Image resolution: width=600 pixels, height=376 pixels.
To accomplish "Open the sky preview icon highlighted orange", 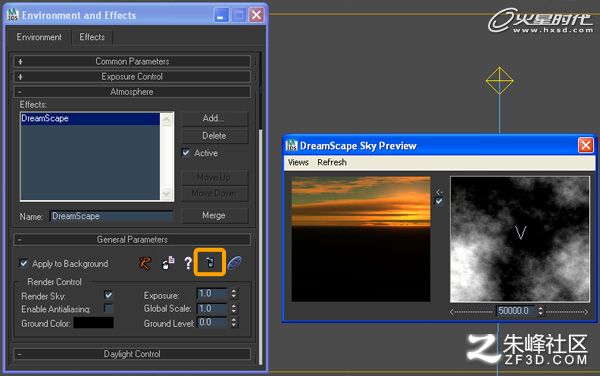I will click(210, 262).
